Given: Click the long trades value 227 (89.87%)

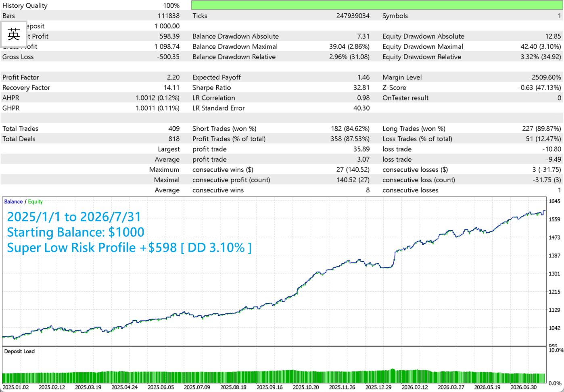Looking at the screenshot, I should pyautogui.click(x=542, y=129).
